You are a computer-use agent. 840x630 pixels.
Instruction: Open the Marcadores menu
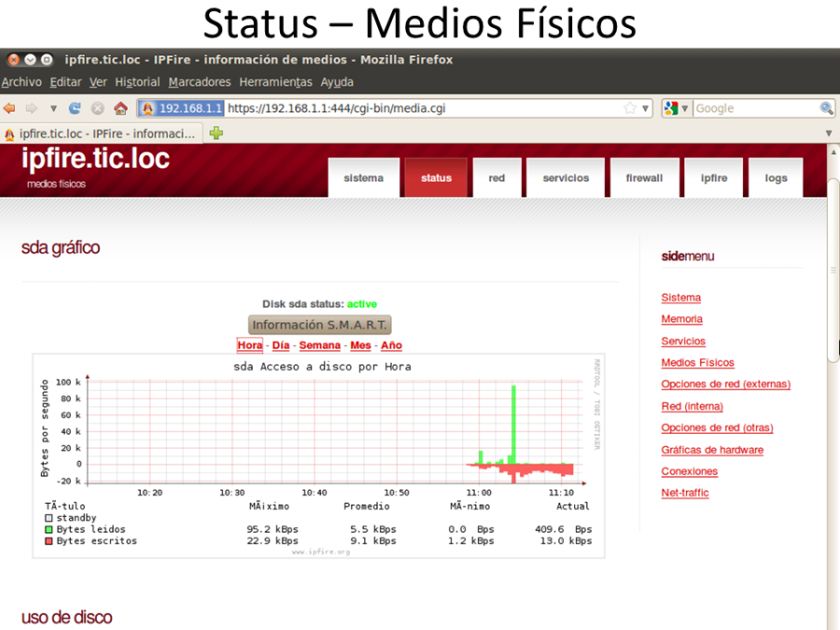(x=200, y=82)
